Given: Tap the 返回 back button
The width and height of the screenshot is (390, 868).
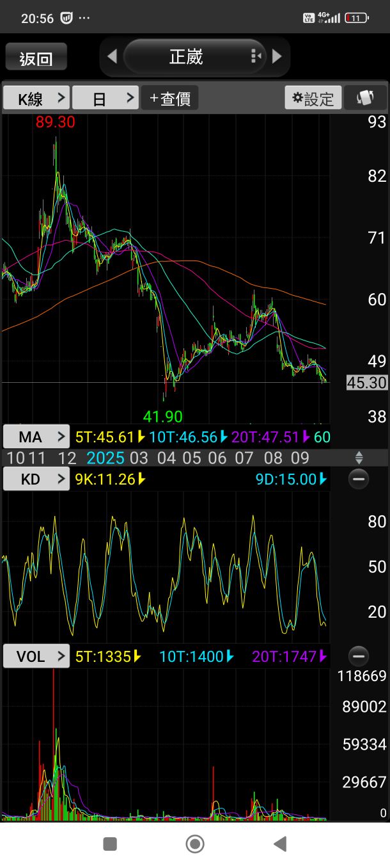Looking at the screenshot, I should (36, 58).
